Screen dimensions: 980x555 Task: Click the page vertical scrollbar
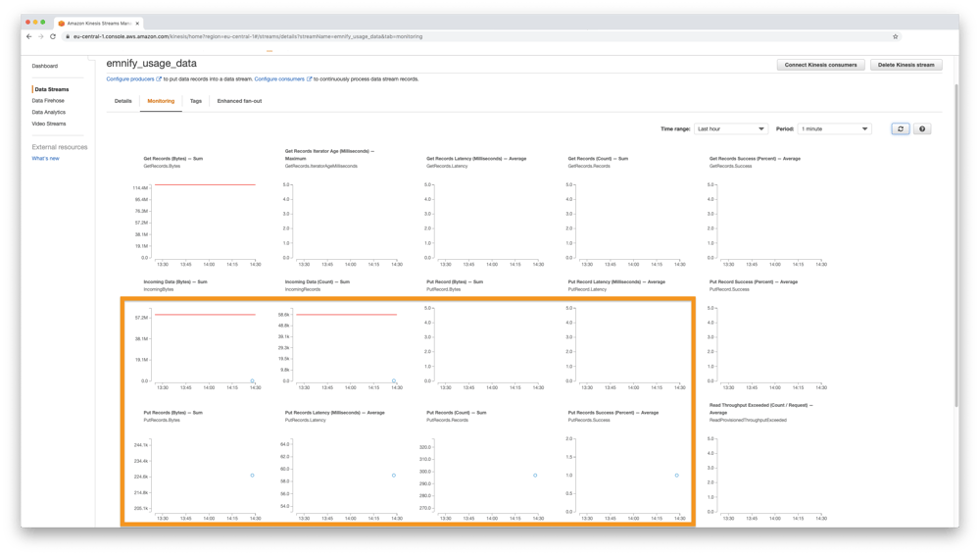955,244
